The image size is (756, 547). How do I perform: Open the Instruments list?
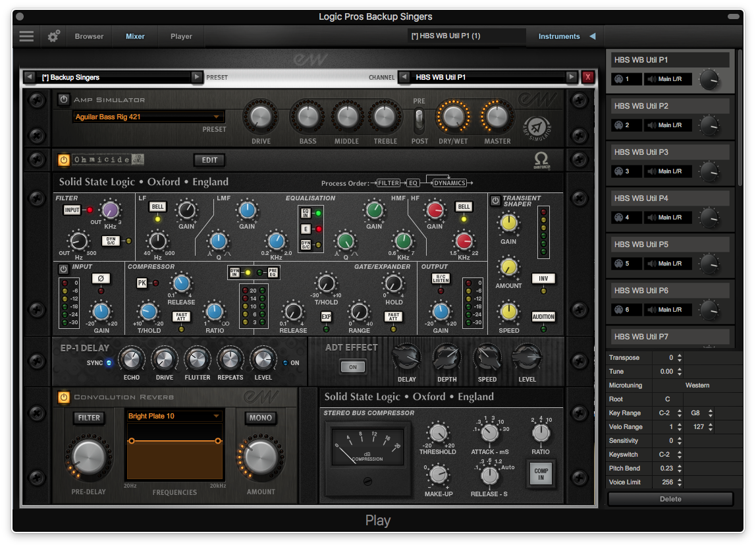559,36
